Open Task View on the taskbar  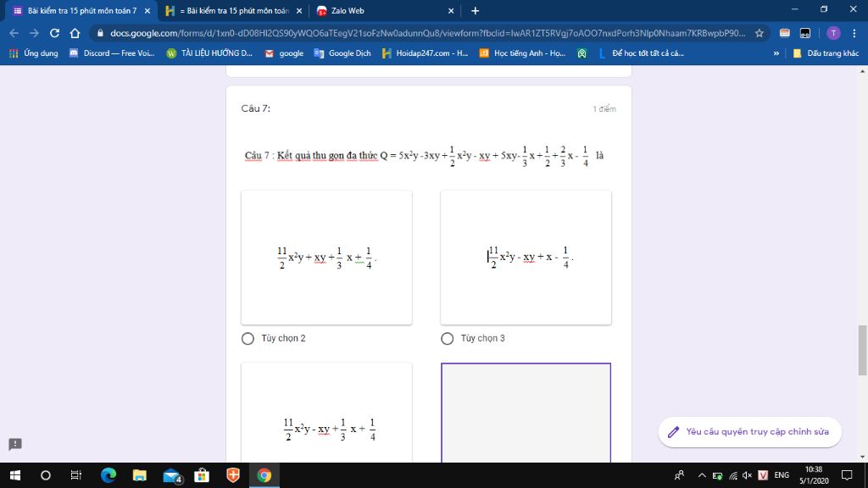(x=75, y=475)
